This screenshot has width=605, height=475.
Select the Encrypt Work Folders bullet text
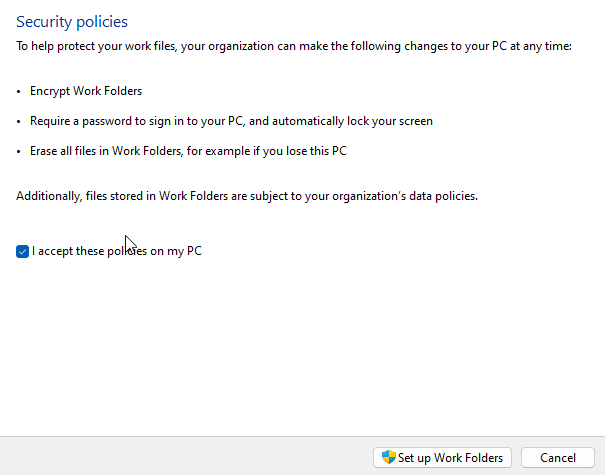[x=87, y=91]
